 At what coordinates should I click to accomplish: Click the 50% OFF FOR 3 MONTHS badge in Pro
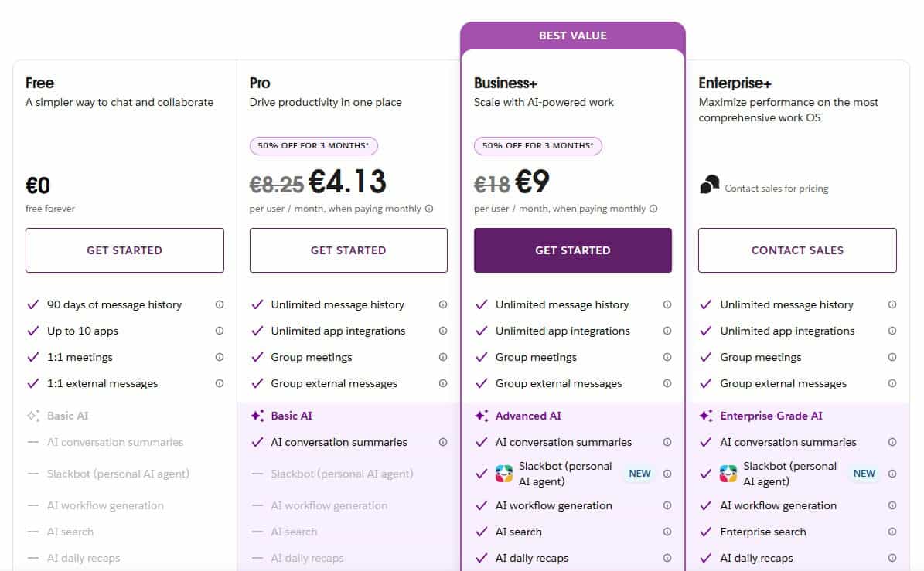click(313, 145)
